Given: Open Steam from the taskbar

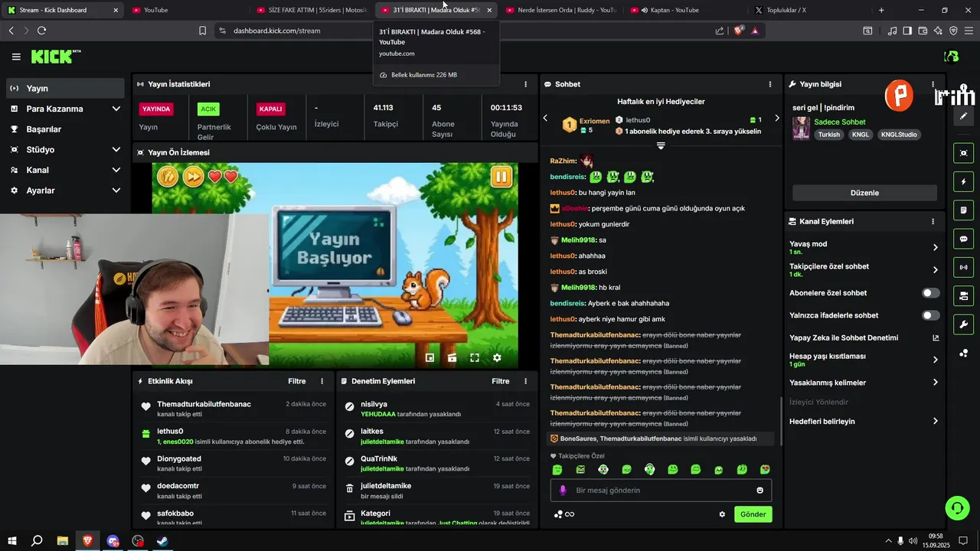Looking at the screenshot, I should click(x=163, y=540).
